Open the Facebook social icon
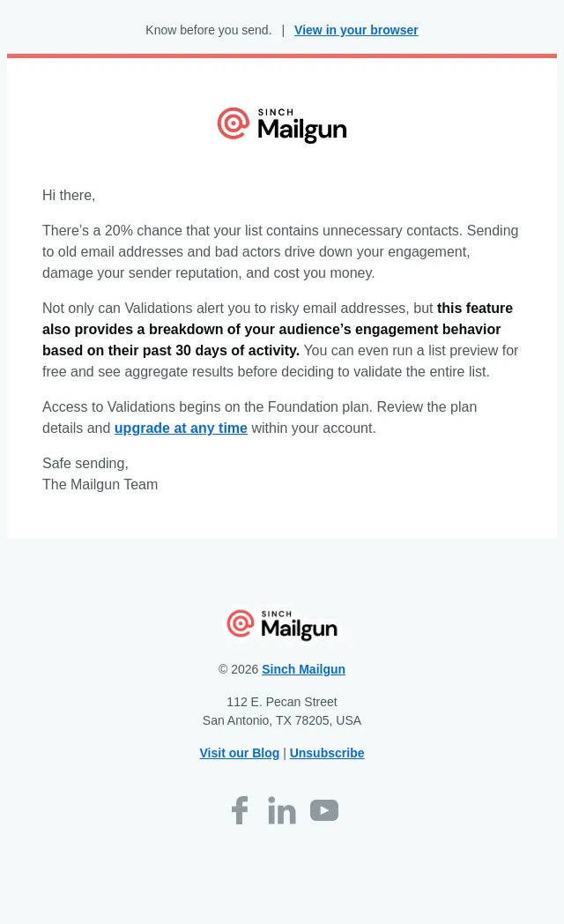 [x=240, y=810]
